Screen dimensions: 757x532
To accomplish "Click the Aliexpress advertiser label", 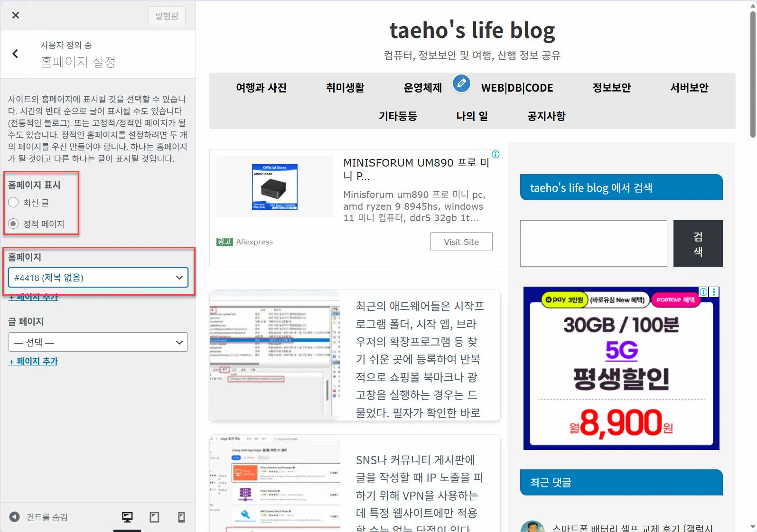I will click(254, 242).
